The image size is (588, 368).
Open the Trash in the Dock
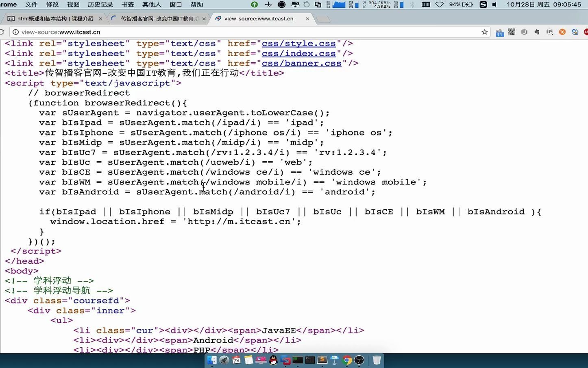[x=377, y=360]
